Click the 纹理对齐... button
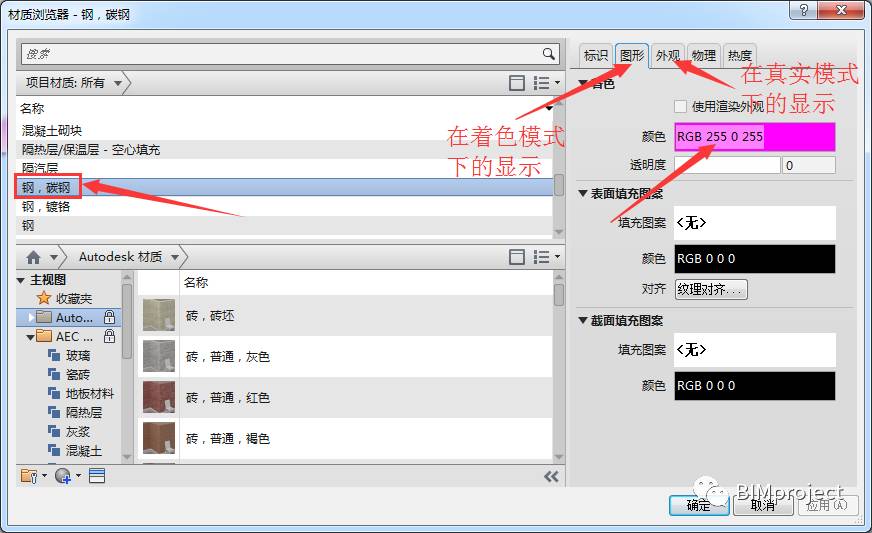The height and width of the screenshot is (533, 872). pos(711,289)
